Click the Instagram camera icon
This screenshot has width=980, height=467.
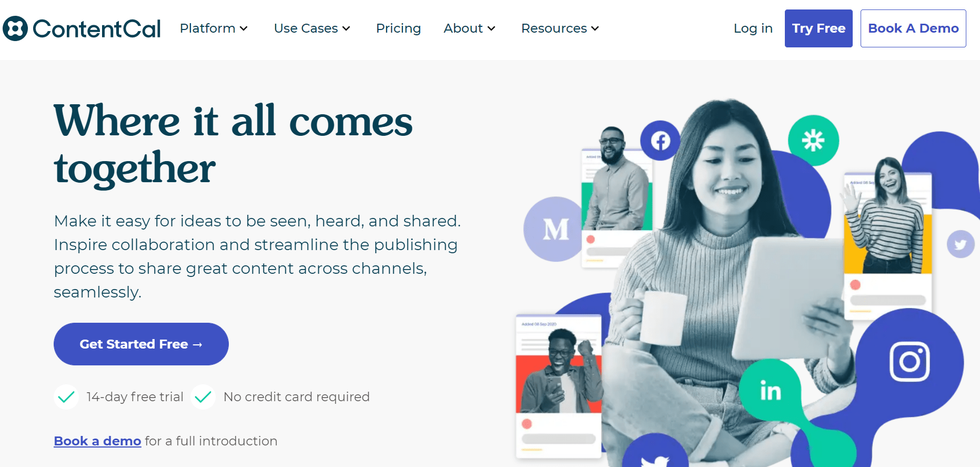pyautogui.click(x=910, y=362)
